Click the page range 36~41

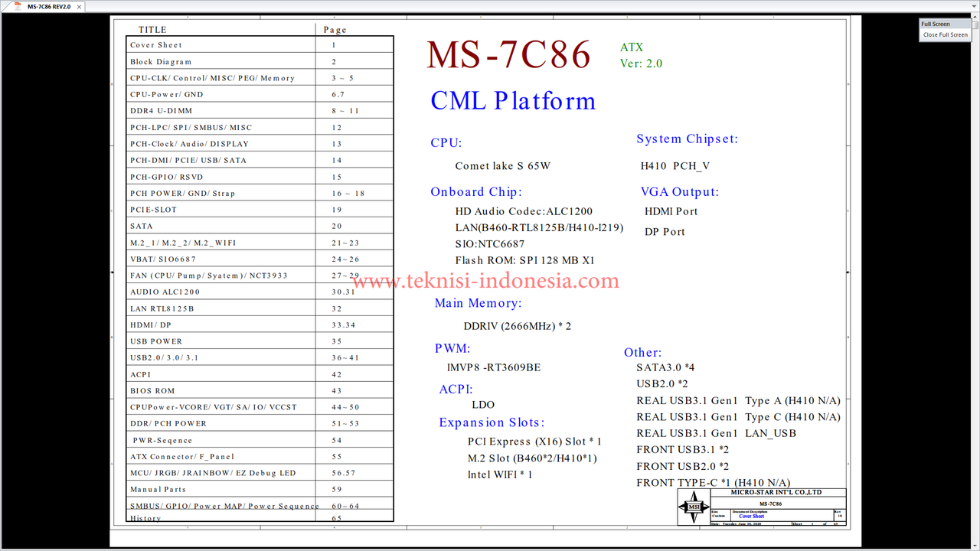[345, 358]
